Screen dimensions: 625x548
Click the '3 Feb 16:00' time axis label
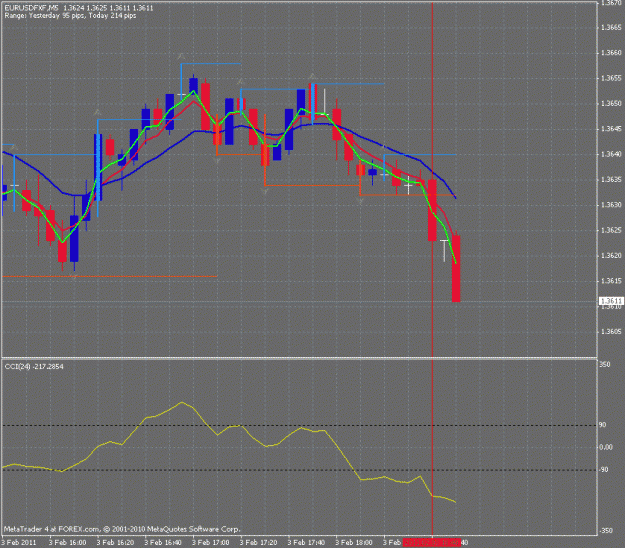pyautogui.click(x=67, y=542)
